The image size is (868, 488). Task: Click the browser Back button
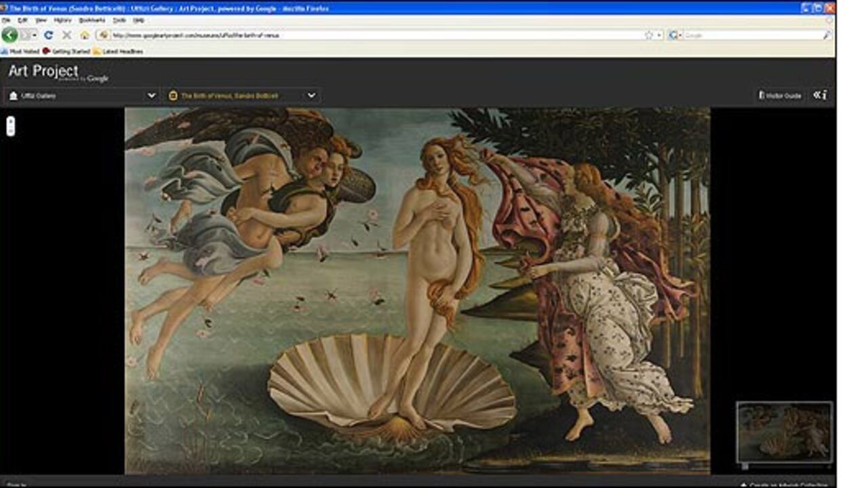pyautogui.click(x=9, y=35)
